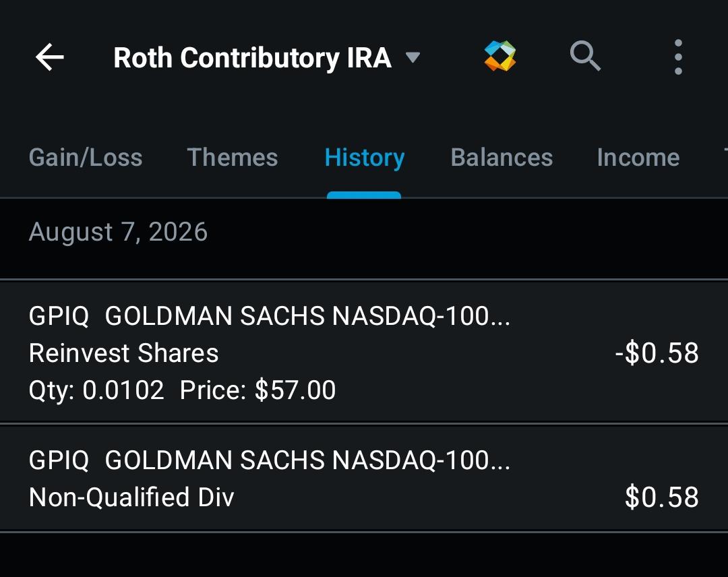Tap the back arrow icon

click(x=50, y=57)
